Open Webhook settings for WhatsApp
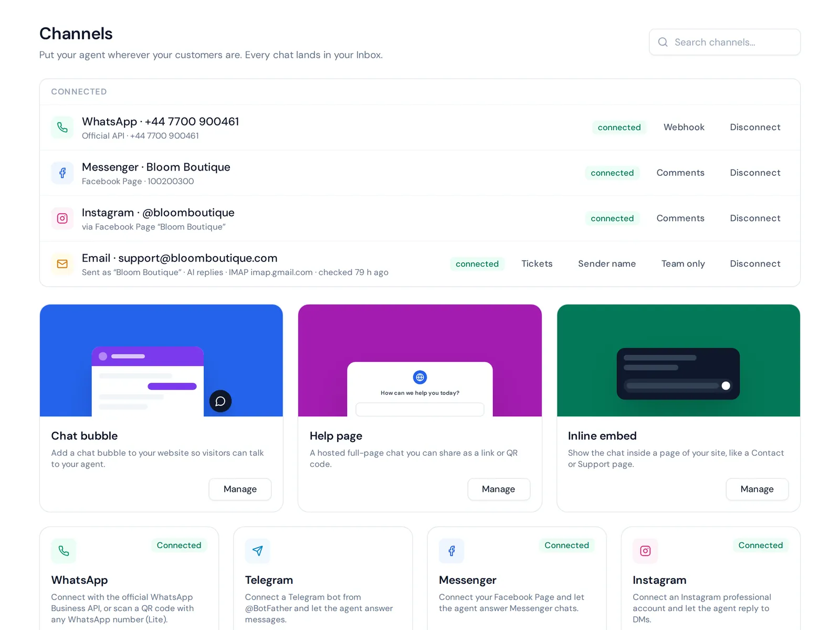840x630 pixels. (x=684, y=128)
